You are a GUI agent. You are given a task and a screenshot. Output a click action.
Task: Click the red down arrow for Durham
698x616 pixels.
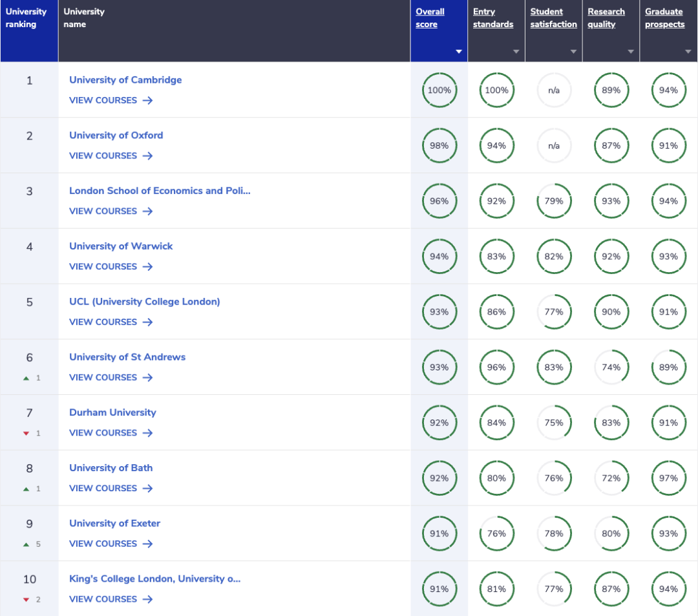pyautogui.click(x=26, y=434)
